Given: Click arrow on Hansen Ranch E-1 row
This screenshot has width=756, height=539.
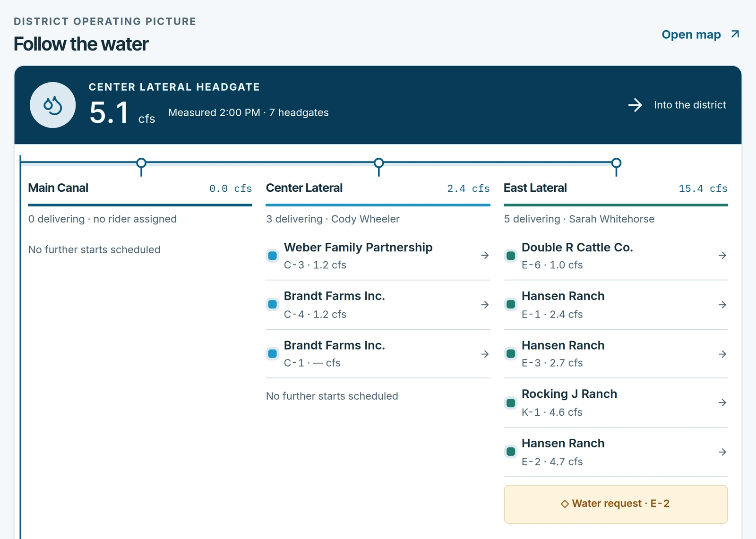Looking at the screenshot, I should tap(722, 305).
